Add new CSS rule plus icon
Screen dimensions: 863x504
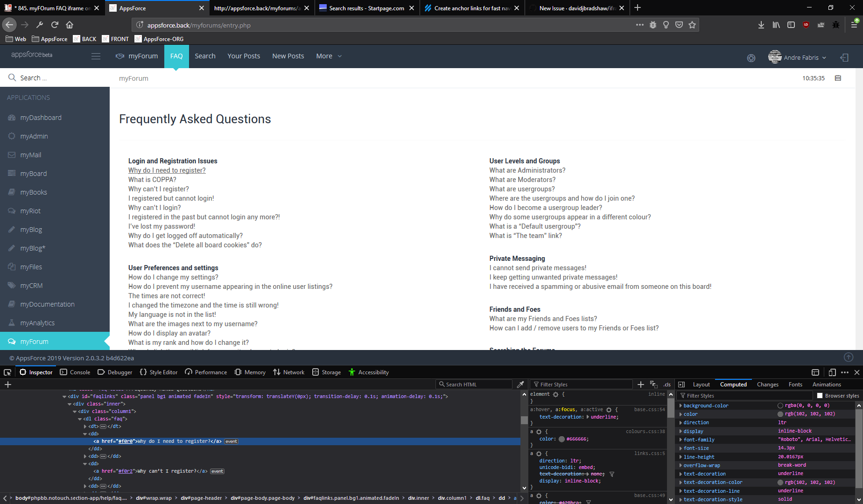click(641, 385)
